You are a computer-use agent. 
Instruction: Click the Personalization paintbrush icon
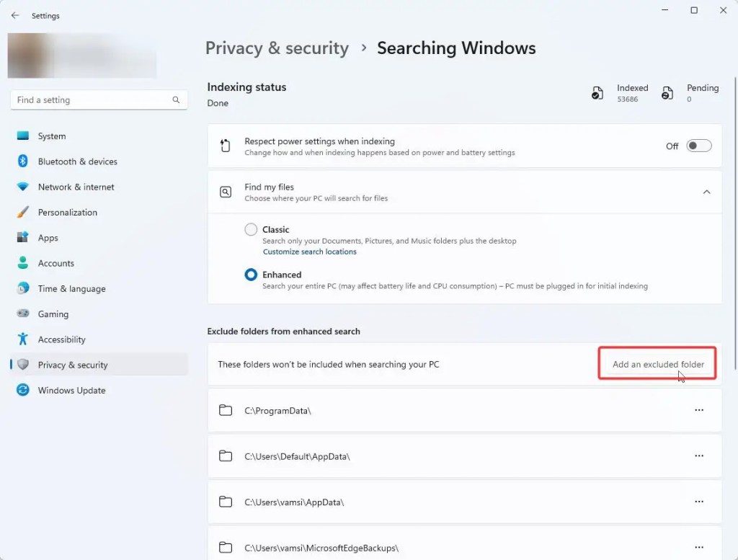point(22,212)
